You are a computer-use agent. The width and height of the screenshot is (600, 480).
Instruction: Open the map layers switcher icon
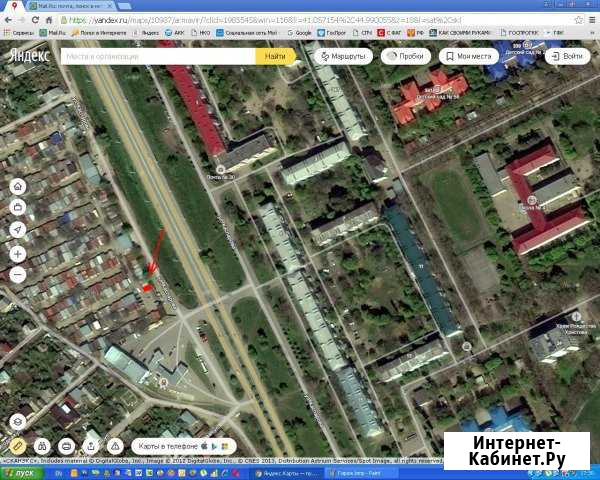click(x=18, y=422)
